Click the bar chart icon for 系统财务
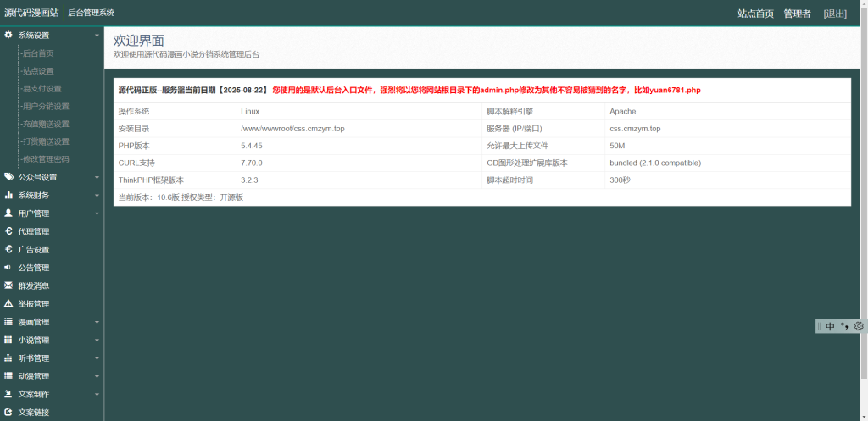This screenshot has height=421, width=868. click(8, 195)
